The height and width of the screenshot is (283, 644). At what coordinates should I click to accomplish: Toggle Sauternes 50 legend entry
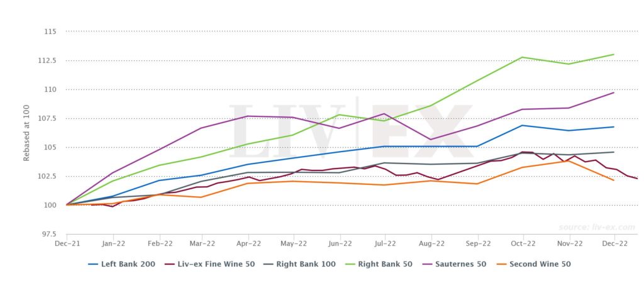(453, 264)
